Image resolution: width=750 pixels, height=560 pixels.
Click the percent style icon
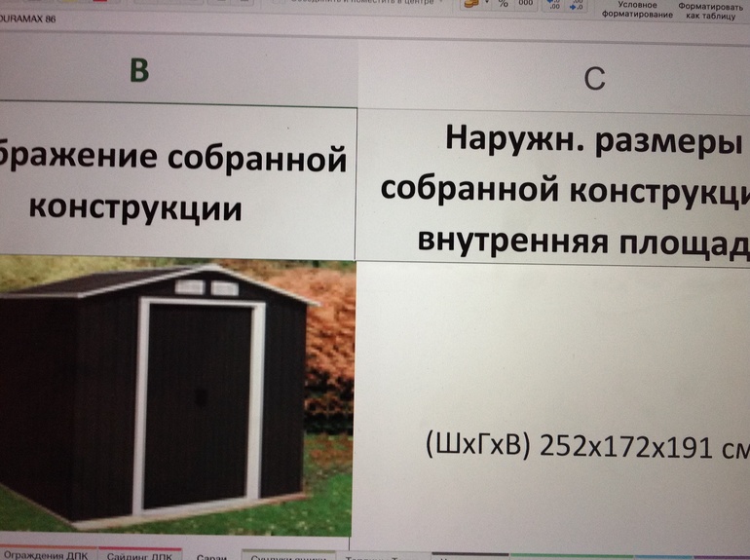tap(503, 5)
